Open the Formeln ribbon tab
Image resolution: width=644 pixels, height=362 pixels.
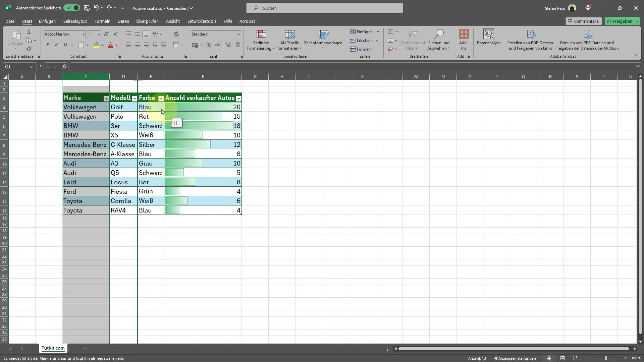point(102,21)
